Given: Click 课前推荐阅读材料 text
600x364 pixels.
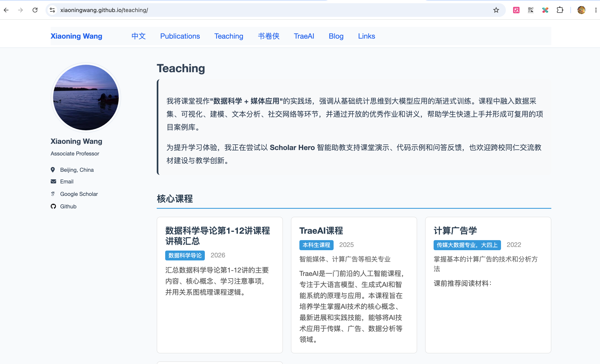Looking at the screenshot, I should pos(462,283).
